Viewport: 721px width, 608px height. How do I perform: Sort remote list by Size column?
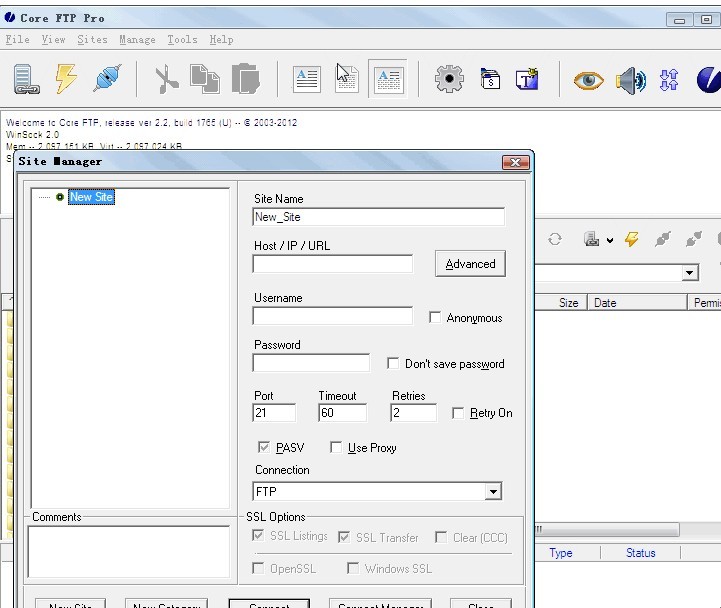[561, 303]
